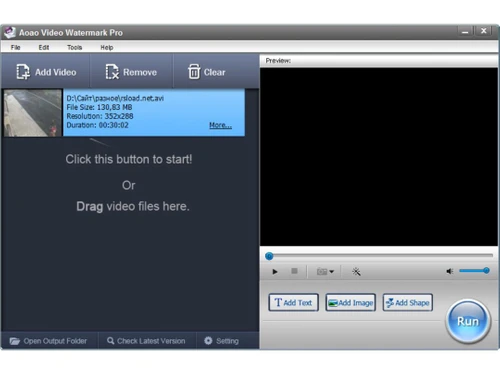Open the File menu

15,47
